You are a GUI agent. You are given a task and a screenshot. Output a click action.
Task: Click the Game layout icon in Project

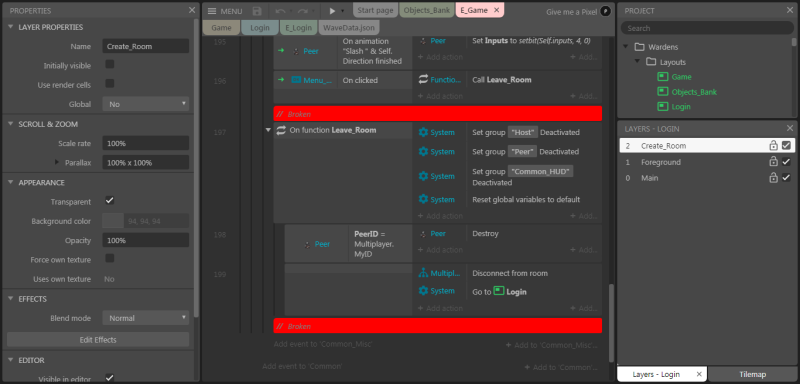tap(662, 77)
